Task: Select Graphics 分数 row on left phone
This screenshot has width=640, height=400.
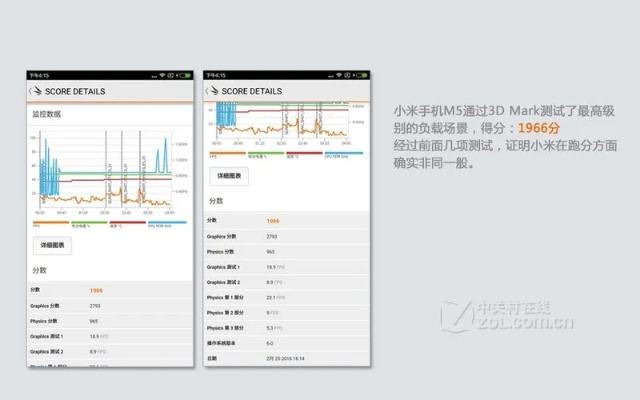Action: (110, 306)
